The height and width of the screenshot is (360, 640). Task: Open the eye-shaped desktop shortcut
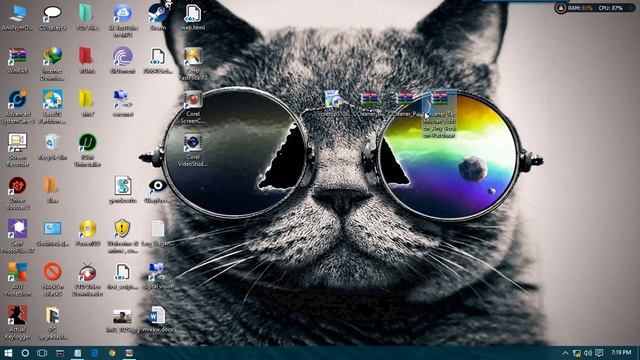tap(158, 188)
